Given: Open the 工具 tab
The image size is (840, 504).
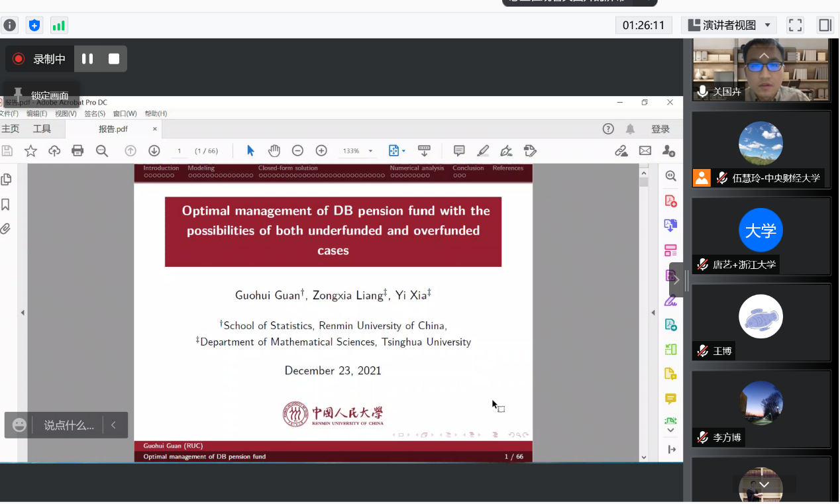Looking at the screenshot, I should click(x=42, y=129).
